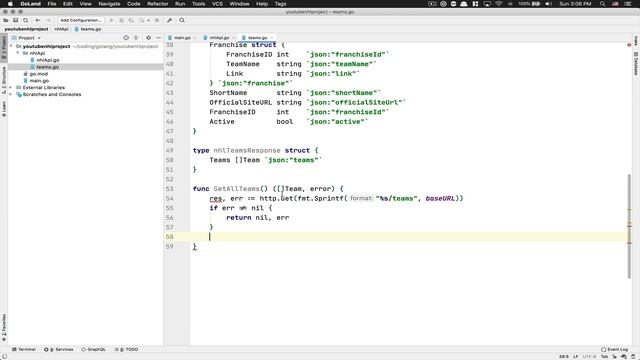Image resolution: width=640 pixels, height=360 pixels.
Task: Click the cursor position indicator in status bar
Action: click(564, 356)
